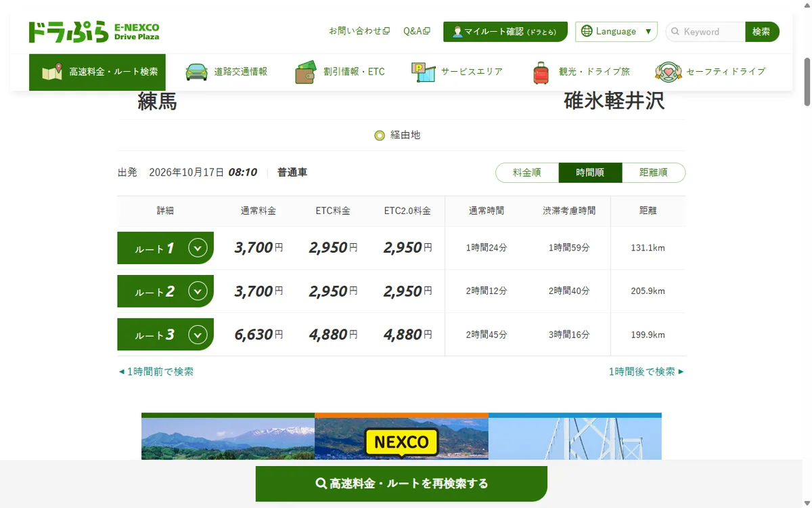Search again with 1時間前で検索
The height and width of the screenshot is (508, 812).
(156, 372)
